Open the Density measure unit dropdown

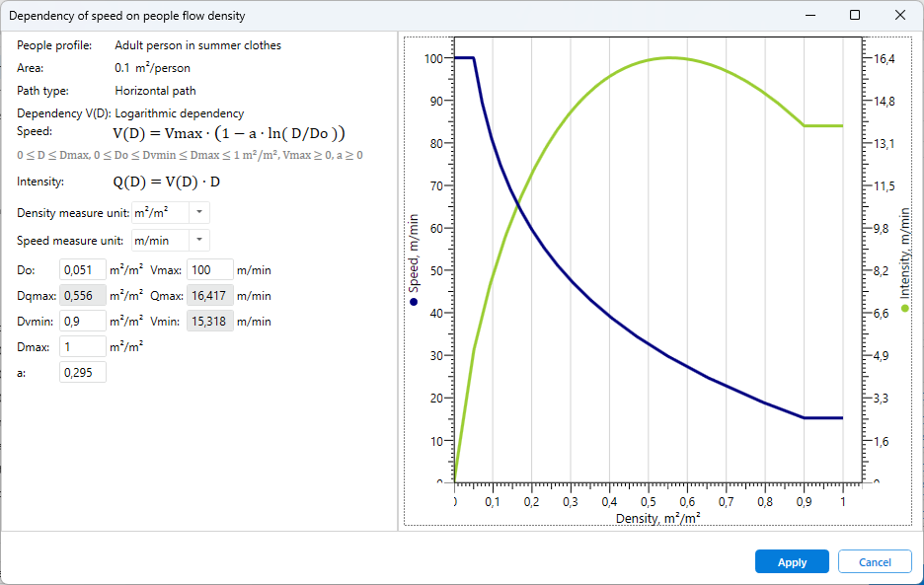(198, 213)
